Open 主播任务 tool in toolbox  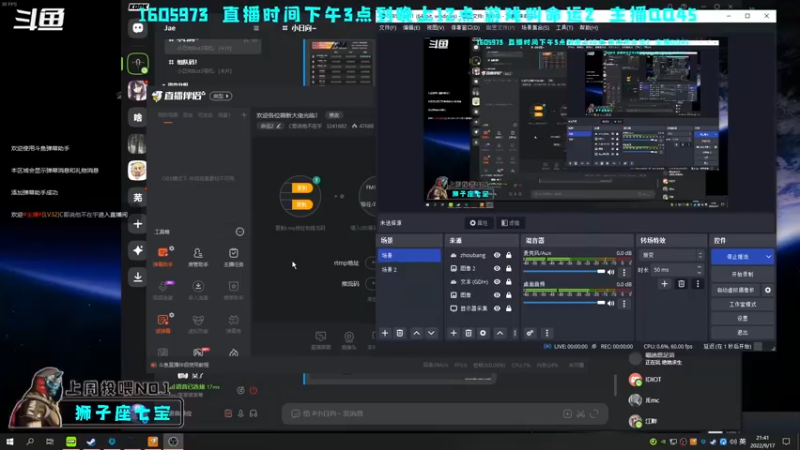point(234,257)
